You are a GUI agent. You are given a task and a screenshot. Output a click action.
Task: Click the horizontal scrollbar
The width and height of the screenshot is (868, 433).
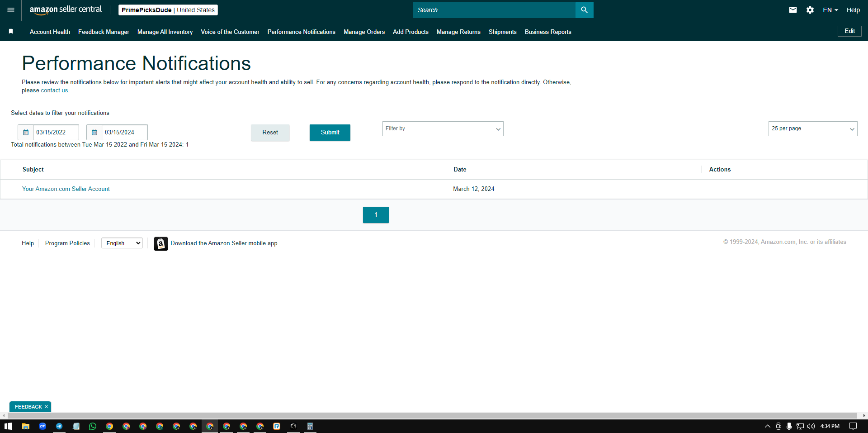click(x=432, y=415)
